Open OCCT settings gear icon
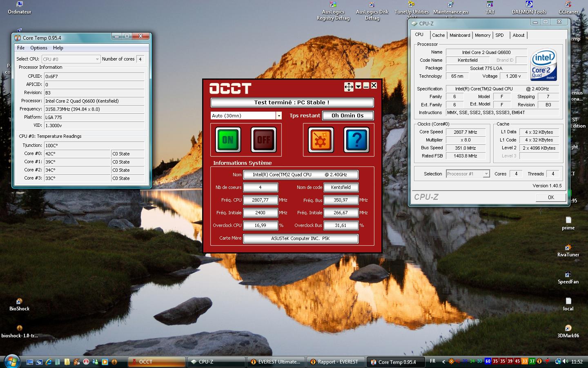Image resolution: width=588 pixels, height=368 pixels. coord(321,139)
